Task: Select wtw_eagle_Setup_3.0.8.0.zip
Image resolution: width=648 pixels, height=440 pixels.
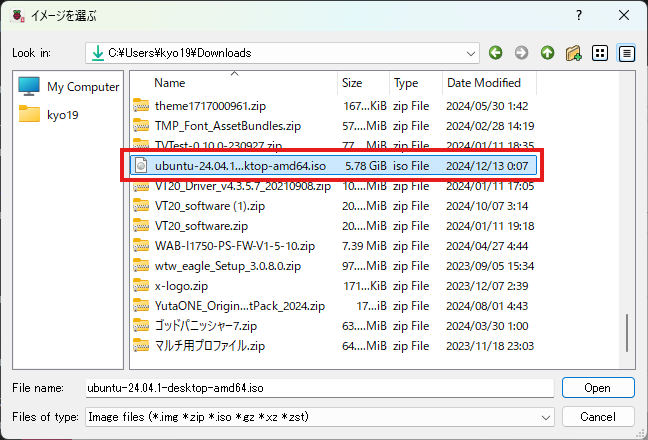Action: 333,266
